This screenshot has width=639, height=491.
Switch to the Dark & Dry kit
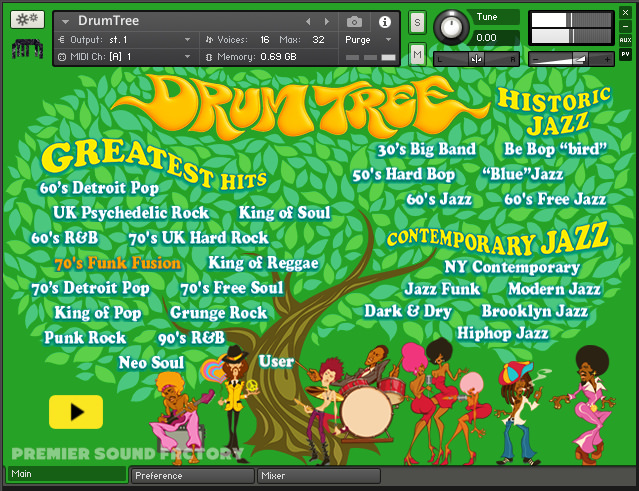click(x=408, y=311)
